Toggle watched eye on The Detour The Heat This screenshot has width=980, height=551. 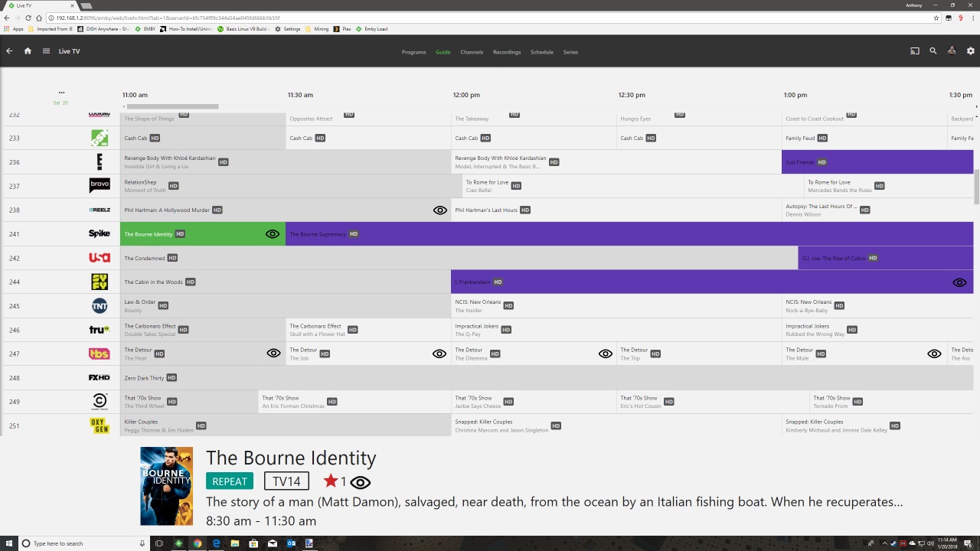(x=273, y=353)
